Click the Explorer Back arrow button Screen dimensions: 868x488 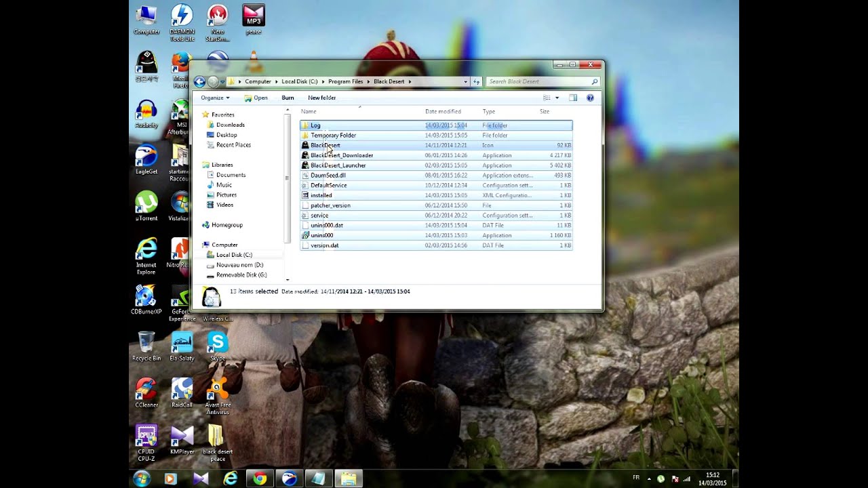199,81
